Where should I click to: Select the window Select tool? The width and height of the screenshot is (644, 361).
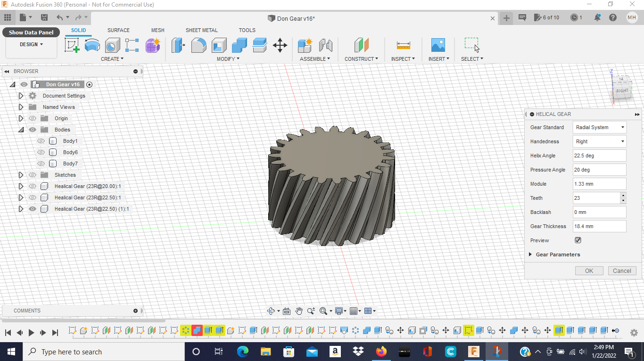(x=472, y=45)
